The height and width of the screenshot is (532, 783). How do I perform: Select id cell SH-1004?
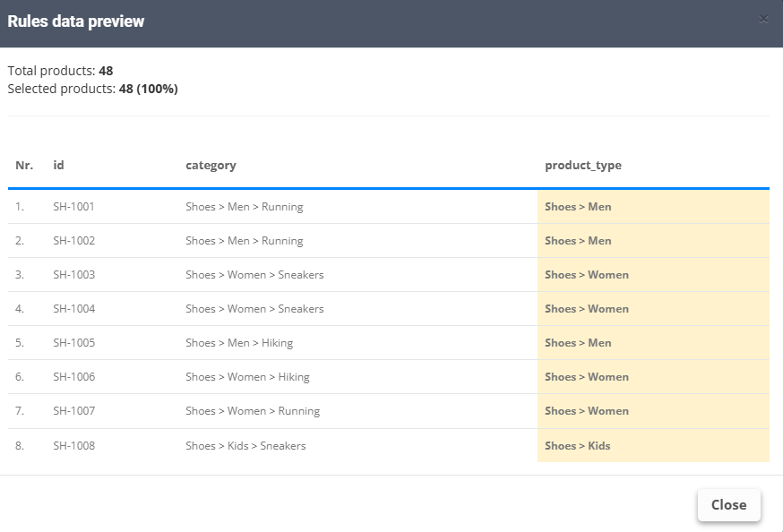point(73,308)
